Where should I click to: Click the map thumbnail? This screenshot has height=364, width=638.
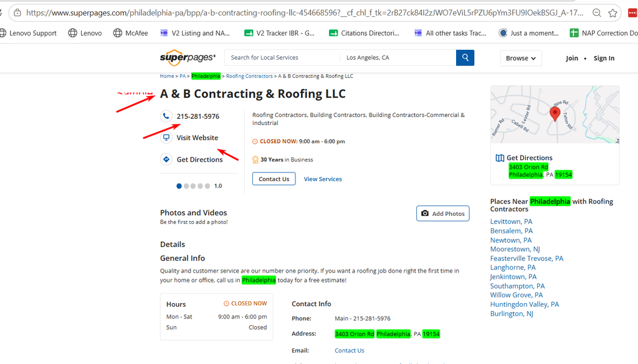[555, 114]
